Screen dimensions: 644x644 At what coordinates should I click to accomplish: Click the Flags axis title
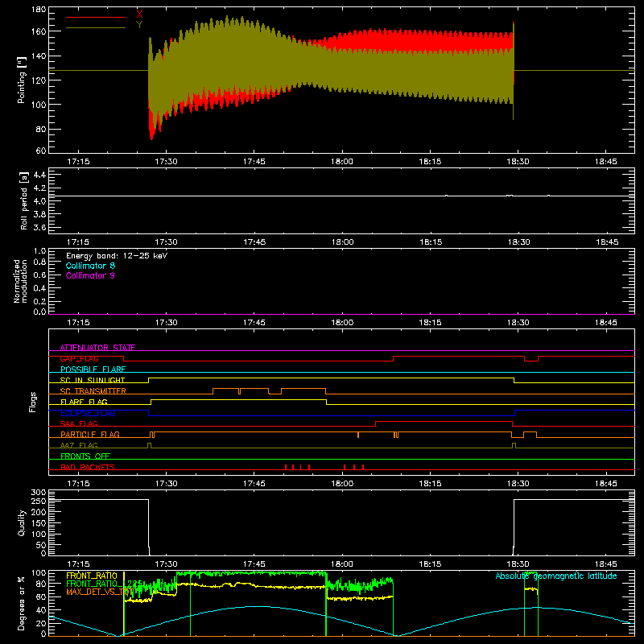click(33, 402)
